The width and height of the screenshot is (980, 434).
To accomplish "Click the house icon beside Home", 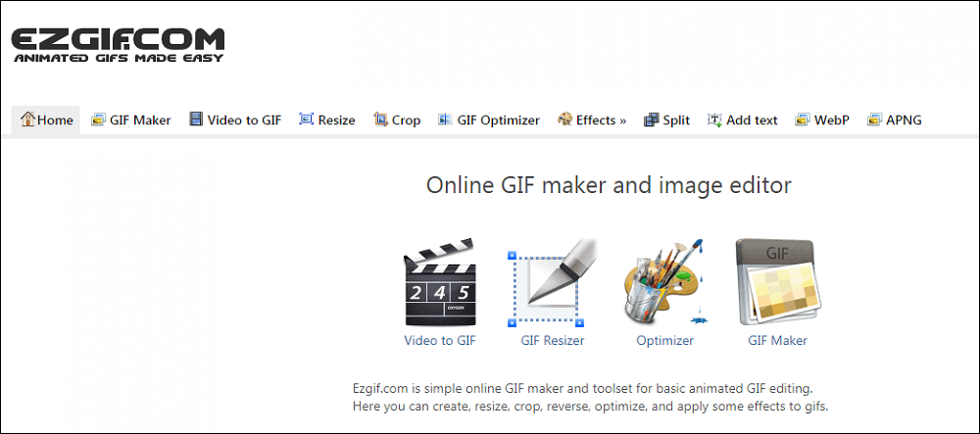I will click(x=28, y=120).
